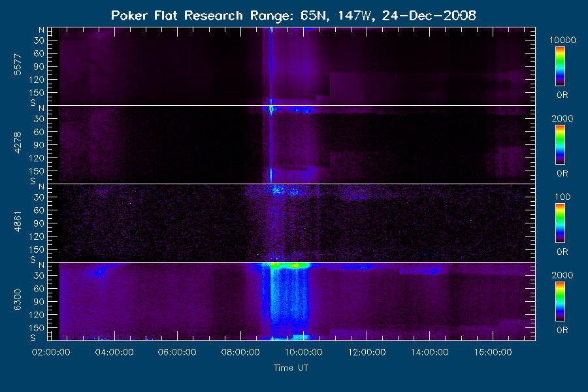The width and height of the screenshot is (588, 392).
Task: Click the bright red-green auroral spot in the 4278 panel
Action: [x=271, y=109]
